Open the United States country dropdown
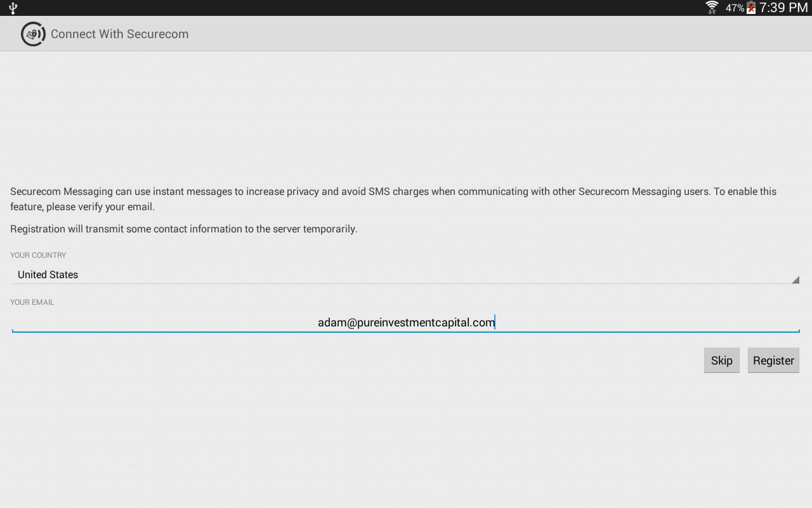 [406, 275]
